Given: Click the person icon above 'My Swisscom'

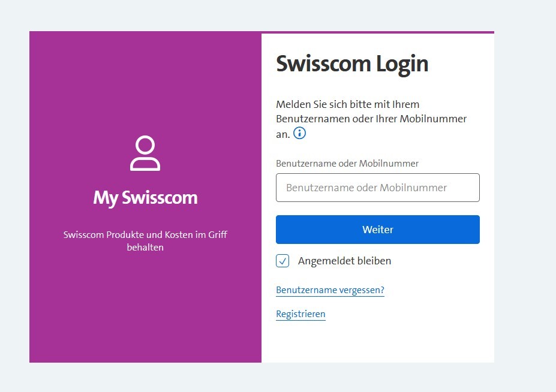Looking at the screenshot, I should click(x=145, y=153).
